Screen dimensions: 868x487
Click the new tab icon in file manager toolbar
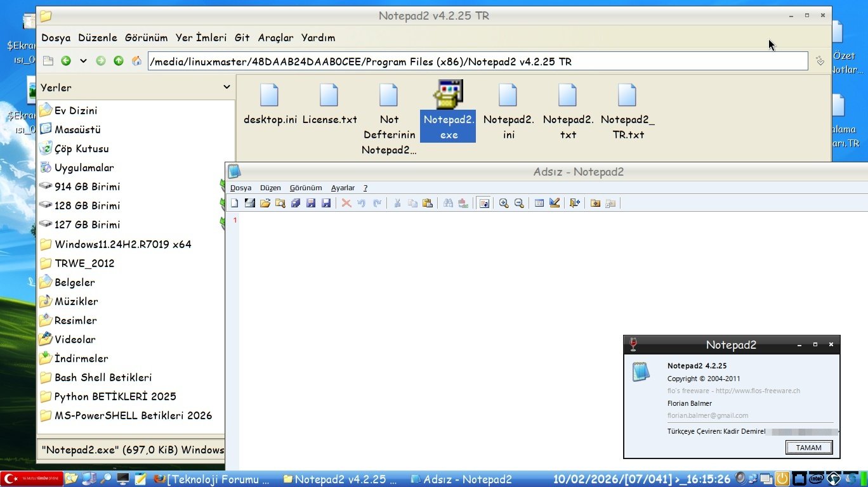tap(48, 61)
